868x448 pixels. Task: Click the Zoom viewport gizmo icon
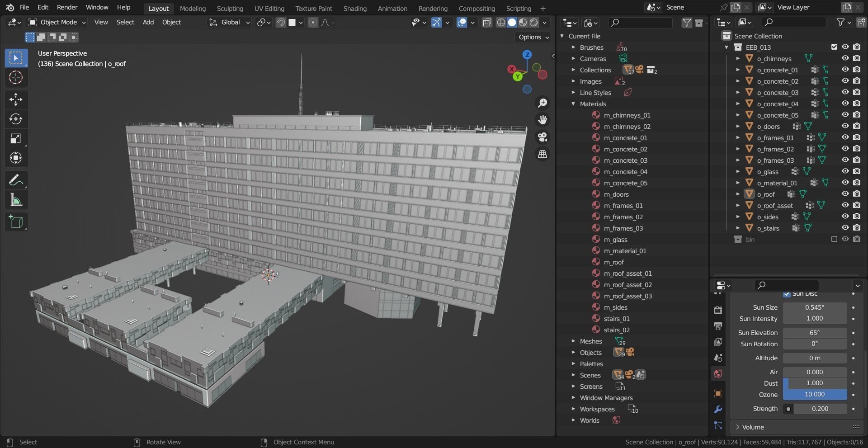tap(542, 103)
